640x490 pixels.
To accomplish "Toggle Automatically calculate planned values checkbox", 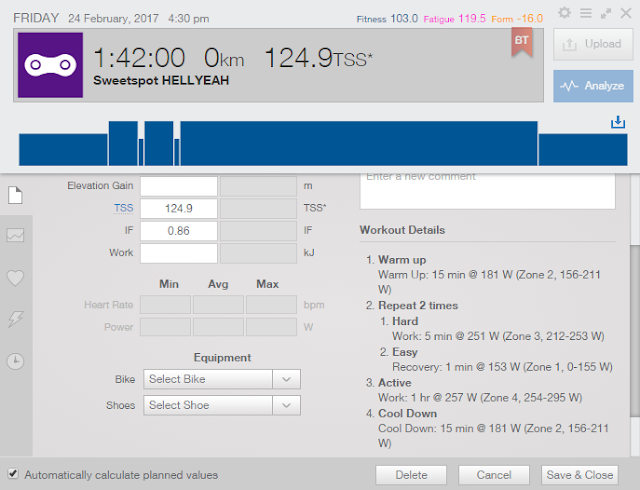I will tap(13, 474).
